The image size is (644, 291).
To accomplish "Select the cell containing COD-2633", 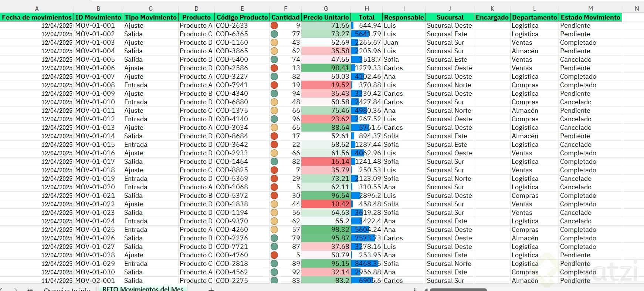I will tap(242, 26).
